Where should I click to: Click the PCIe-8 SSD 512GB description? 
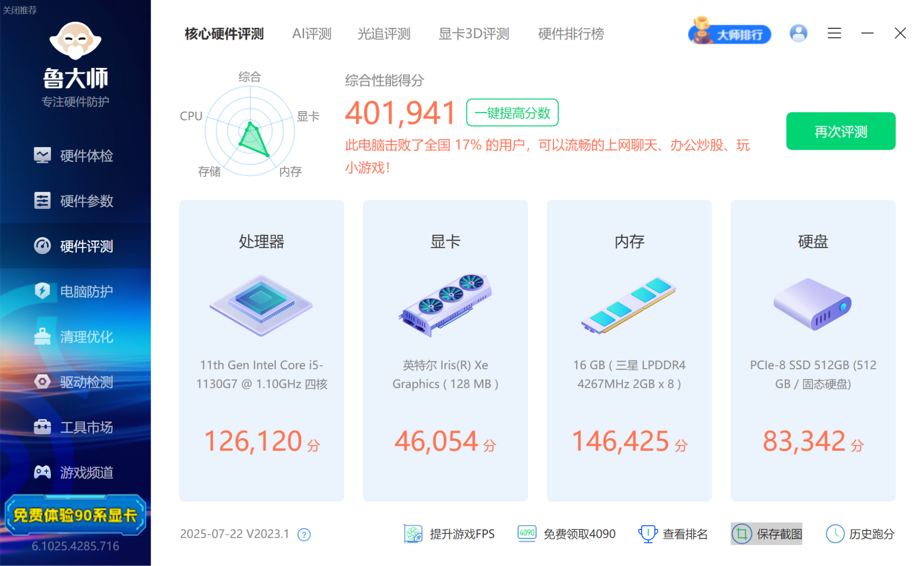[x=813, y=374]
